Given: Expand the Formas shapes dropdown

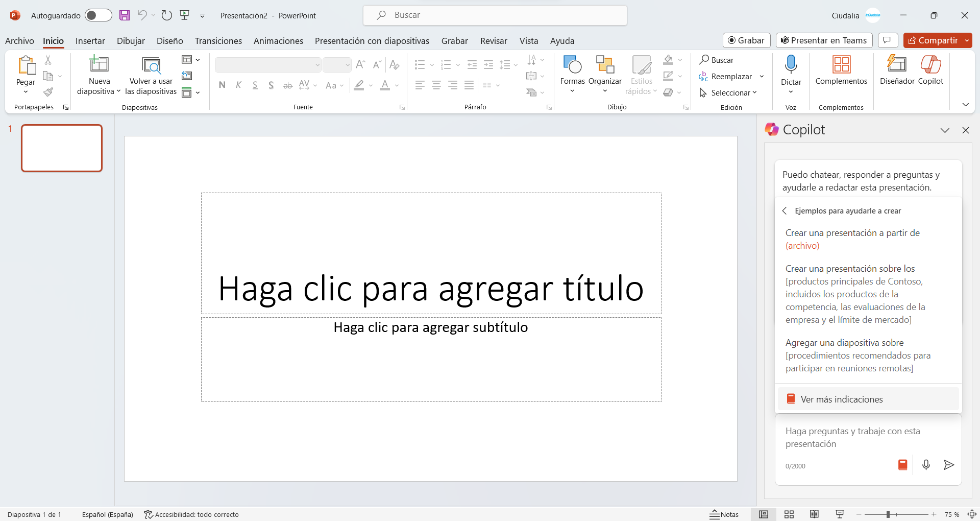Looking at the screenshot, I should (x=572, y=91).
